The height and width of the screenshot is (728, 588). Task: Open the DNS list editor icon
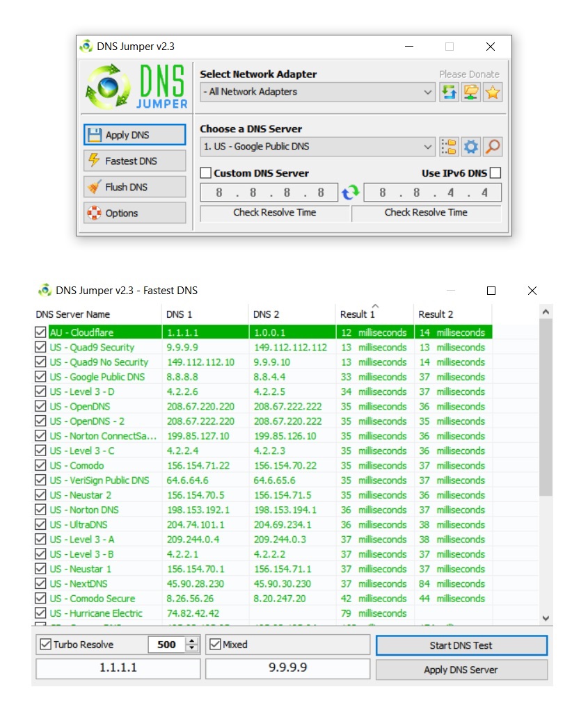[449, 147]
